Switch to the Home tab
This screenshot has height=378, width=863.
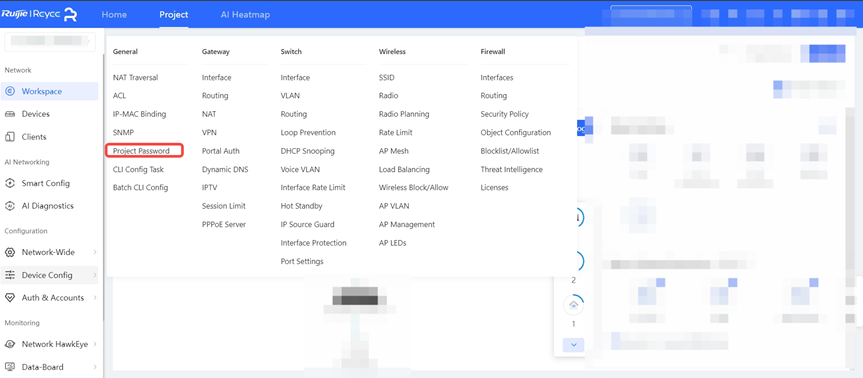(114, 15)
